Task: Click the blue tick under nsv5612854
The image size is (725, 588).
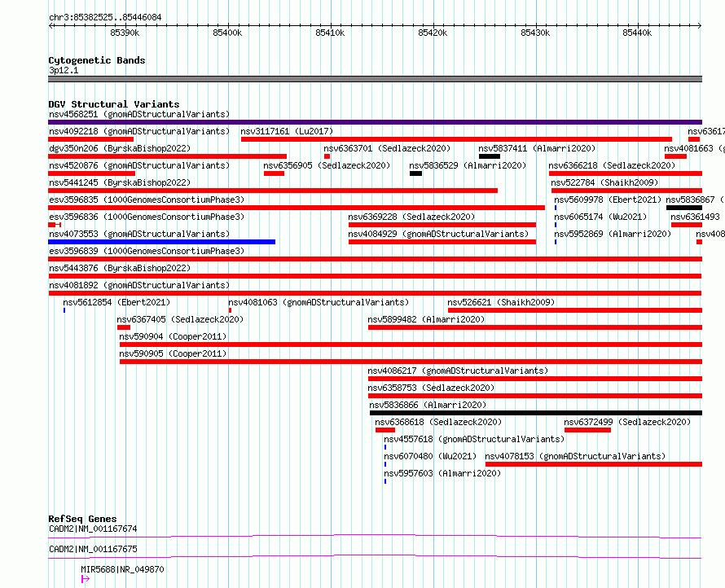Action: (x=64, y=310)
